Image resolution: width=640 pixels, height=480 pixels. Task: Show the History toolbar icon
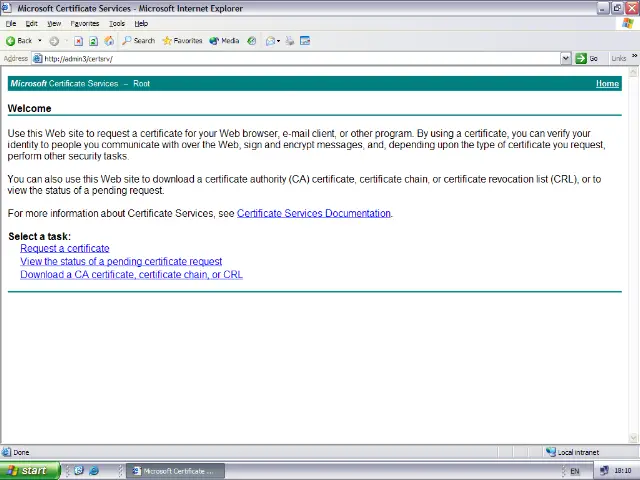[252, 41]
